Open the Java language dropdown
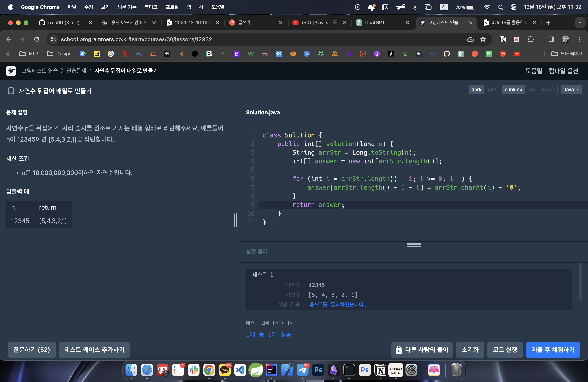Image resolution: width=588 pixels, height=382 pixels. click(x=571, y=90)
